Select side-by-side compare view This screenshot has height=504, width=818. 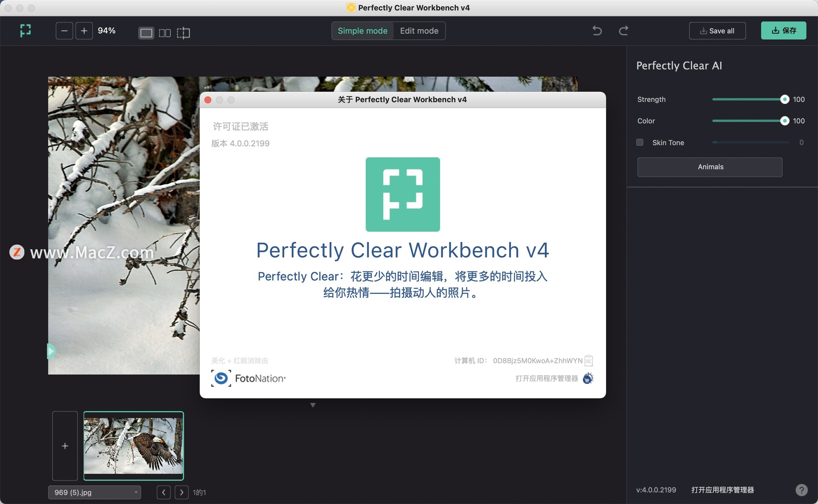tap(165, 33)
